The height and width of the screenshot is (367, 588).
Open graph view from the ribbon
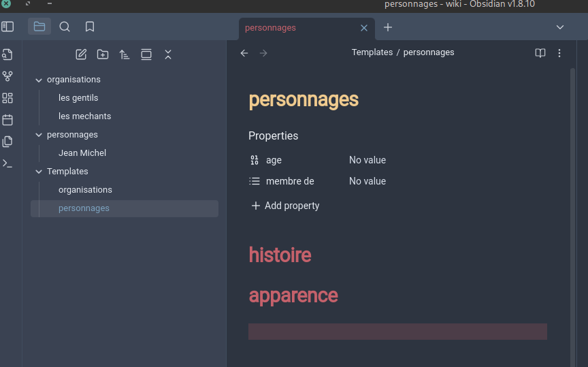[x=7, y=76]
